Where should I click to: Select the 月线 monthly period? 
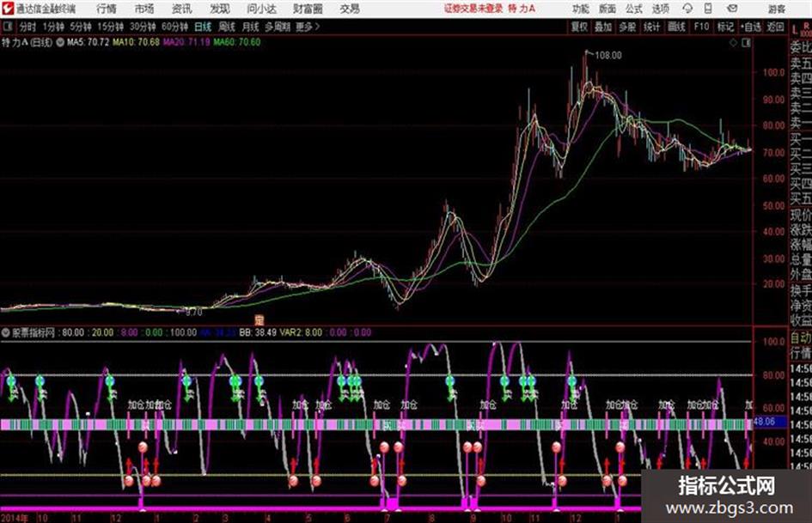coord(251,27)
